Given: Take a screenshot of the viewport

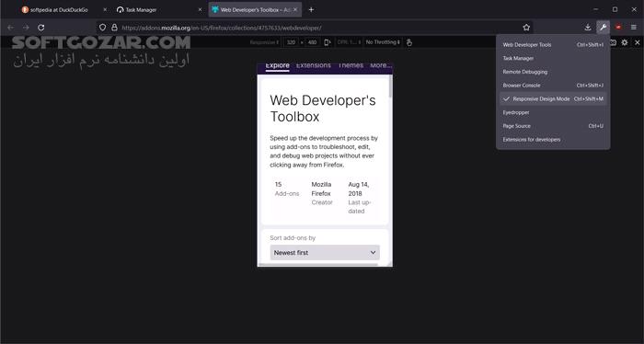Looking at the screenshot, I should (613, 42).
